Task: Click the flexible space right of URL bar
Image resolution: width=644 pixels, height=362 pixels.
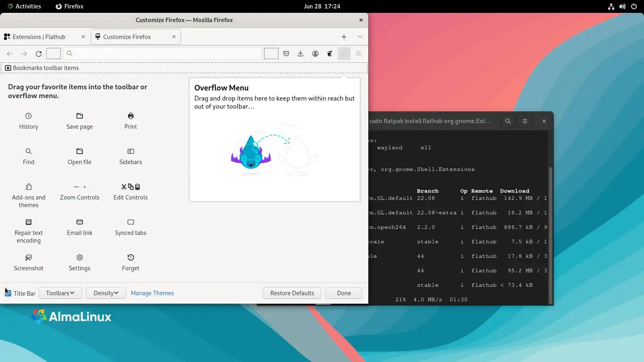Action: [x=271, y=53]
